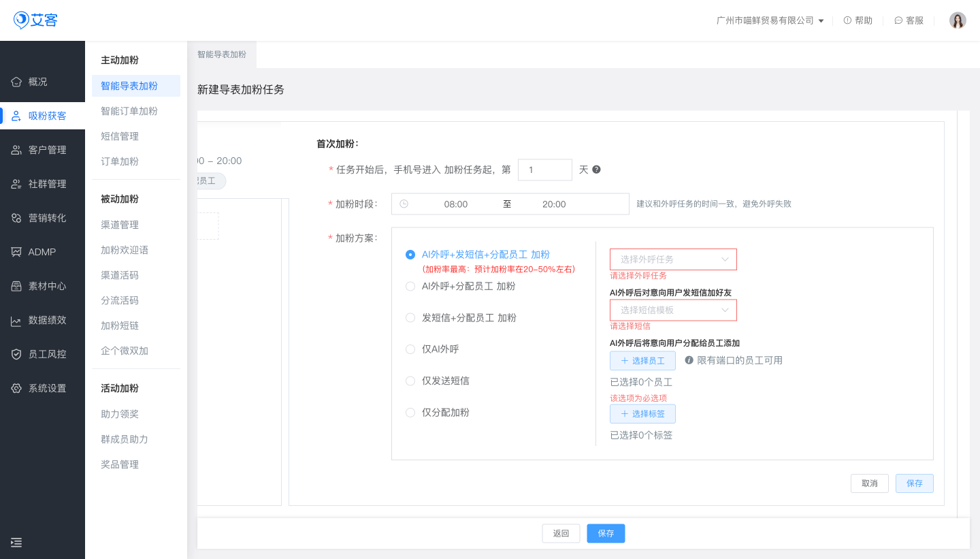Expand the 广州市喵鲜贸易有限公司 company dropdown

[770, 20]
